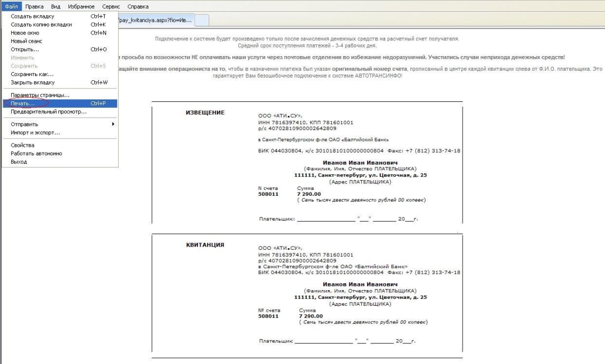Select Сохранить как... entry

click(x=32, y=74)
